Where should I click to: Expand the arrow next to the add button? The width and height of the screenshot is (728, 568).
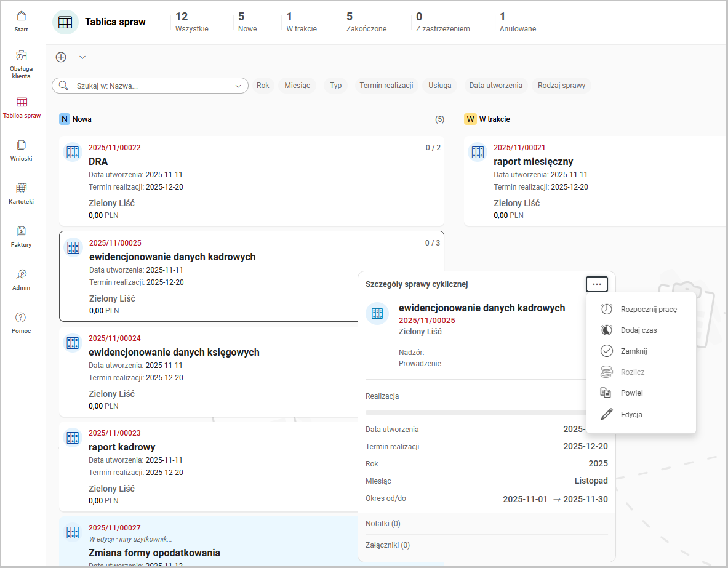(82, 57)
